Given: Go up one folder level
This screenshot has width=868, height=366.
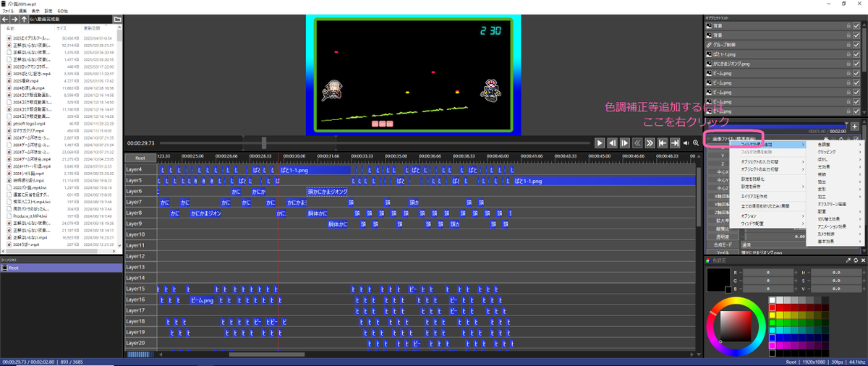Looking at the screenshot, I should pos(24,19).
